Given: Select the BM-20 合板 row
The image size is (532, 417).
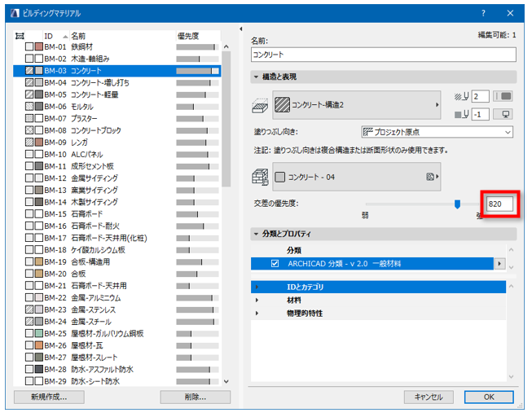Looking at the screenshot, I should [x=117, y=274].
